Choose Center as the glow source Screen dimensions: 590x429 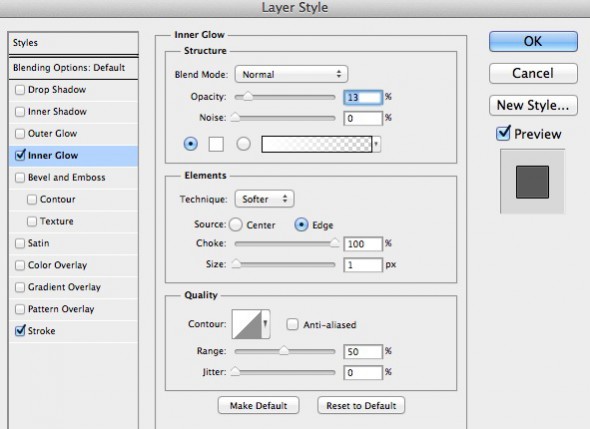(236, 225)
